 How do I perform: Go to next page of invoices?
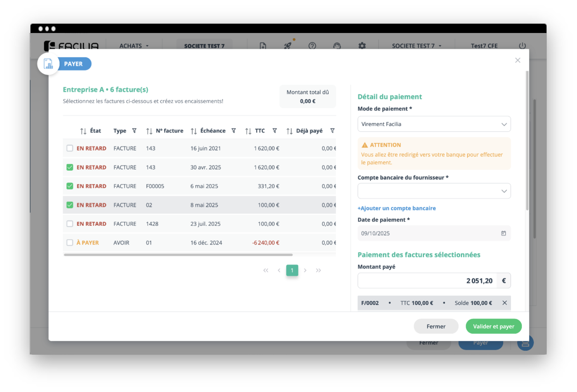point(305,270)
